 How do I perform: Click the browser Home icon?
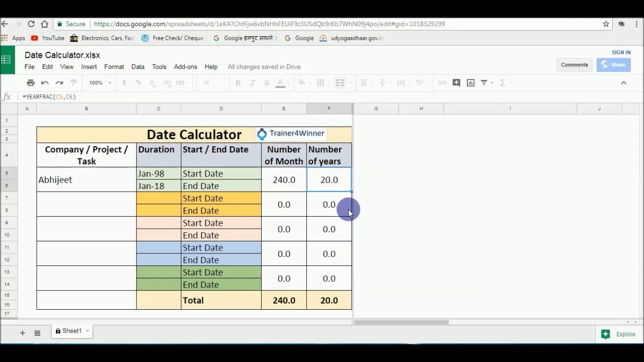pyautogui.click(x=44, y=24)
